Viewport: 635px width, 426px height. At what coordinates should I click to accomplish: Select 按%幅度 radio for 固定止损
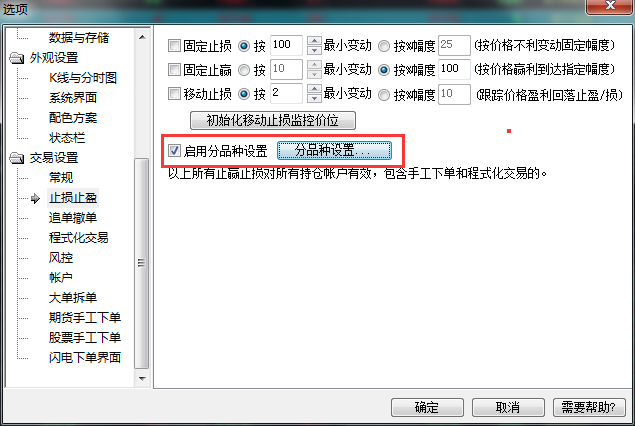[x=384, y=46]
